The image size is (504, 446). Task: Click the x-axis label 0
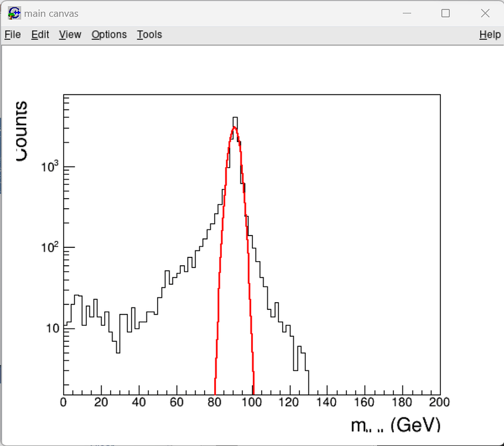pos(63,403)
